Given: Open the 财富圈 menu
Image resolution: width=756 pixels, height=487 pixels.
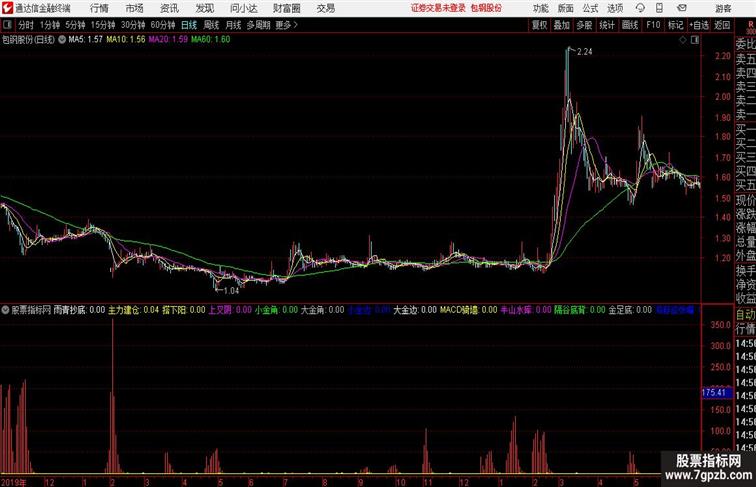Looking at the screenshot, I should (x=286, y=8).
